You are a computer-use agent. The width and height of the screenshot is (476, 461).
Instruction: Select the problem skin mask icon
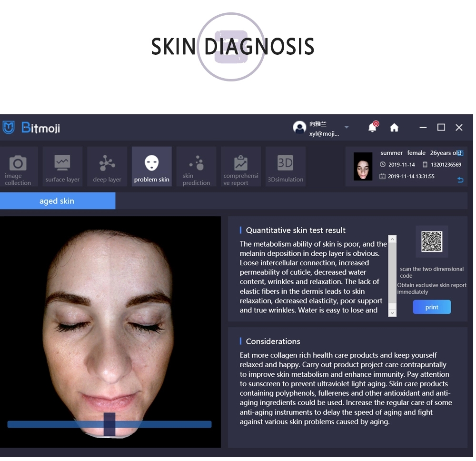pos(151,163)
